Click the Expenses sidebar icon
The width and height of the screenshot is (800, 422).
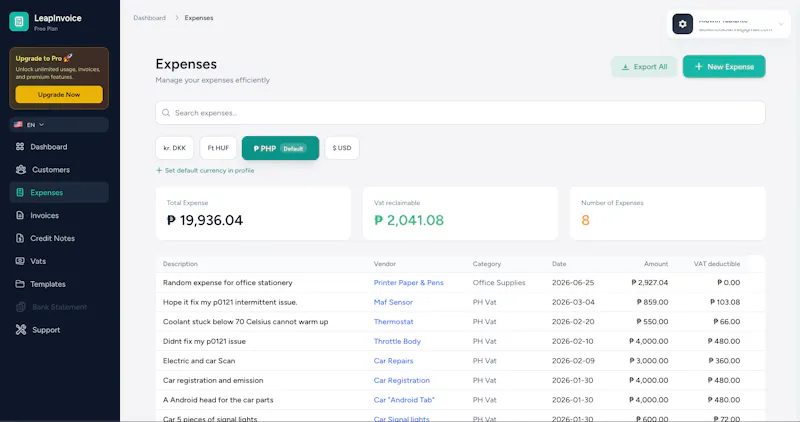(x=20, y=192)
